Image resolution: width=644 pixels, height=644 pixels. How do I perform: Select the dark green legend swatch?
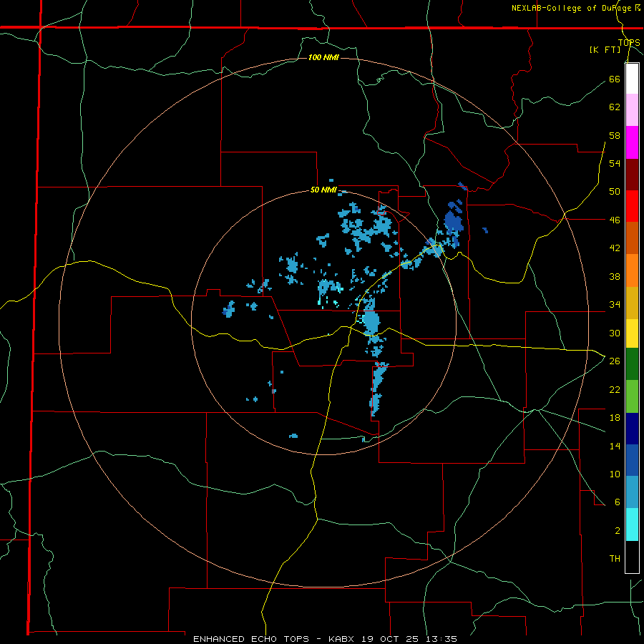tap(632, 364)
